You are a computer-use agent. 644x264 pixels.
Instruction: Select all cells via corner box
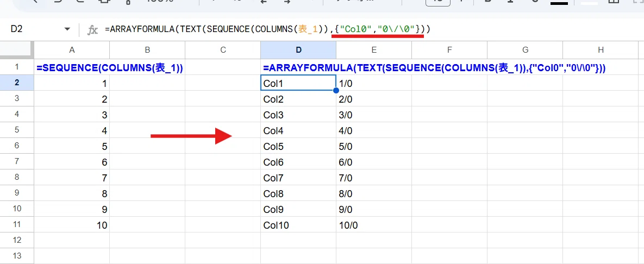coord(17,49)
